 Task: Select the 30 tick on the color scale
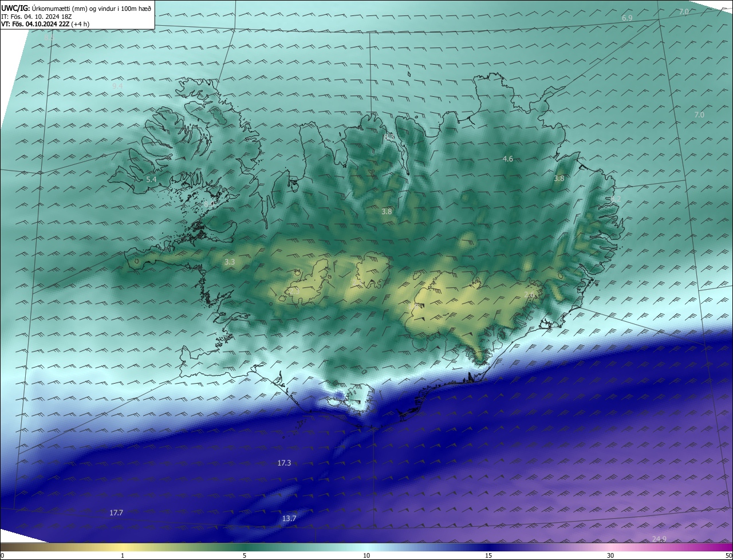point(610,555)
